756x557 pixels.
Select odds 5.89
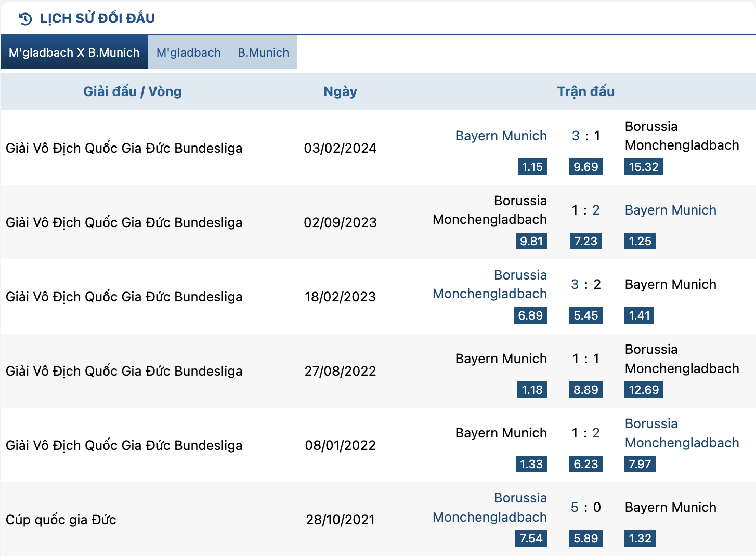586,538
